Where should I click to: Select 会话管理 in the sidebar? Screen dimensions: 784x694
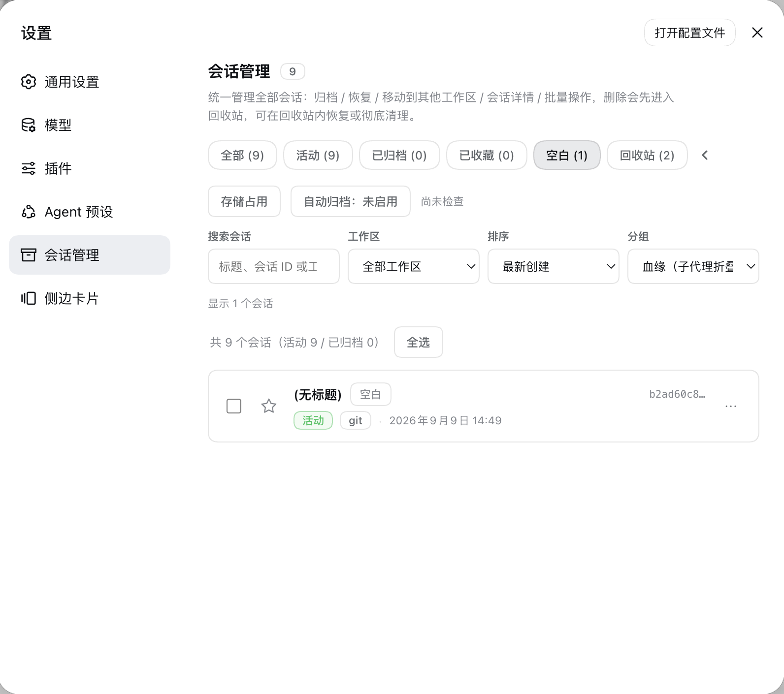90,255
